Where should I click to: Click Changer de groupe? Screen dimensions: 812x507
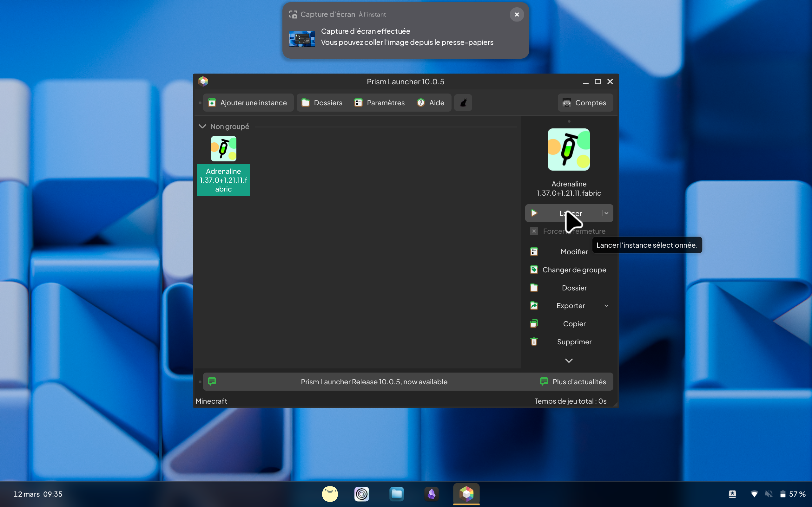pos(569,270)
